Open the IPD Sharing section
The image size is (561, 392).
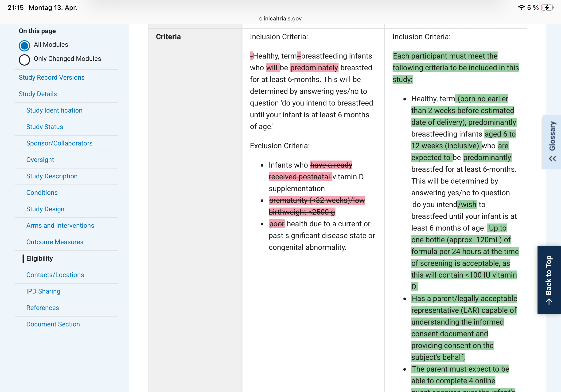(43, 291)
